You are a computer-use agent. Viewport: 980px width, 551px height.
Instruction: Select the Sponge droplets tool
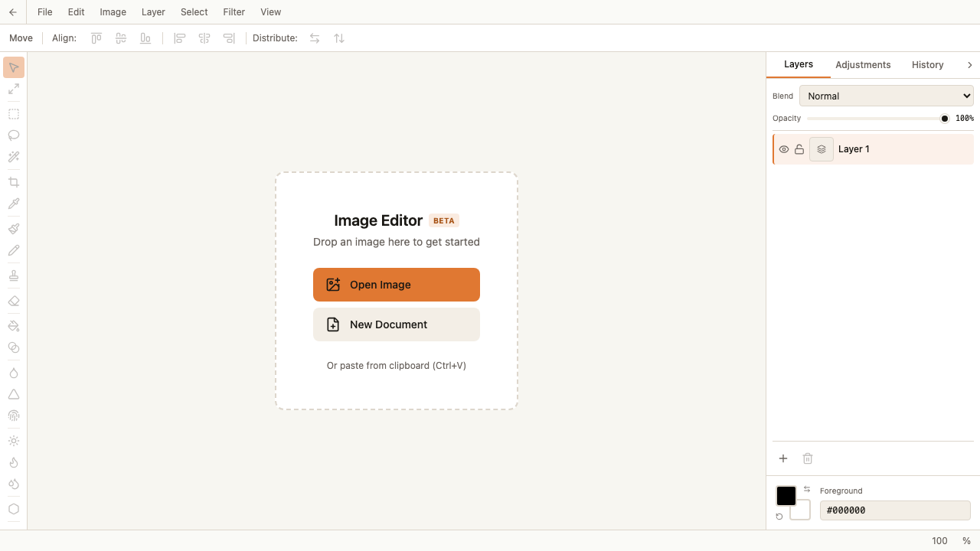(x=14, y=484)
